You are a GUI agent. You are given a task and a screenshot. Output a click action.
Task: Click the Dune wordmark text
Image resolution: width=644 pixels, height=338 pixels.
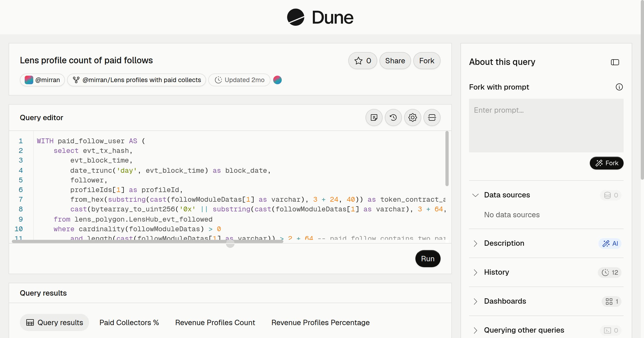click(x=332, y=17)
